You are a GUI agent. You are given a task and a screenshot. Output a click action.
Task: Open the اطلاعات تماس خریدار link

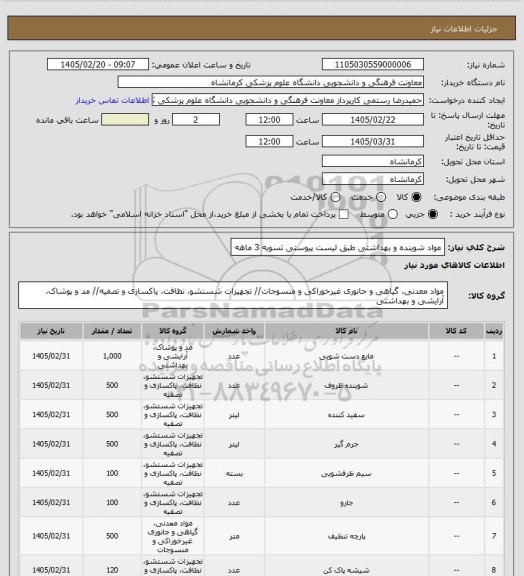coord(112,100)
